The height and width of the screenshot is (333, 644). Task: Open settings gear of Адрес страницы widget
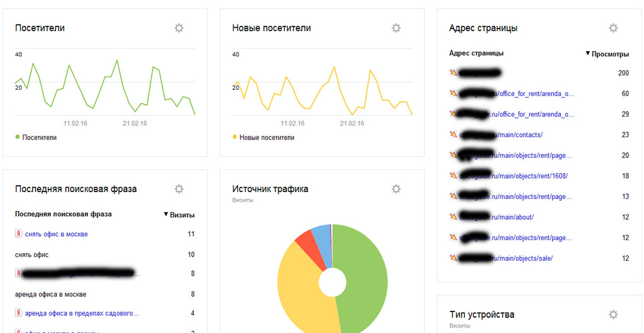[x=613, y=28]
